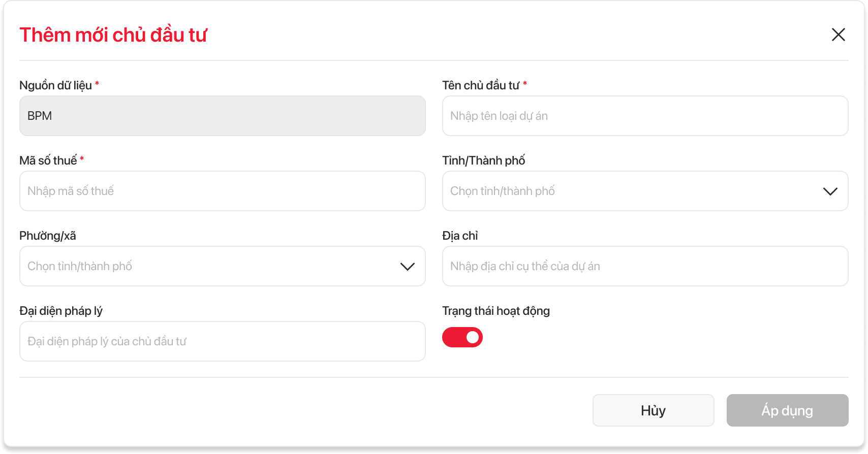Click the disabled BPM data source field
The height and width of the screenshot is (454, 868).
[222, 116]
